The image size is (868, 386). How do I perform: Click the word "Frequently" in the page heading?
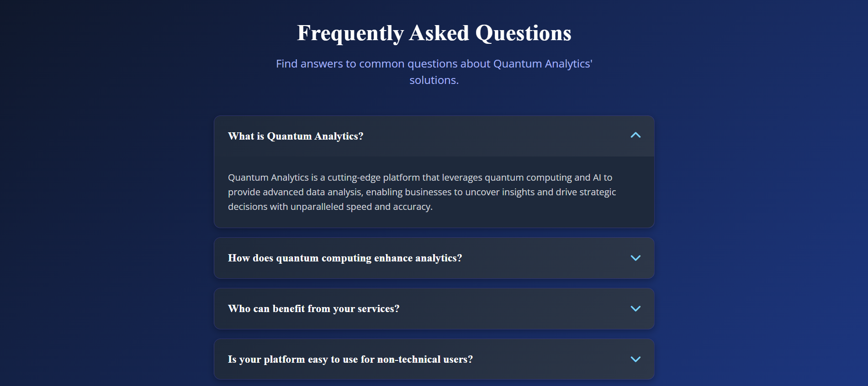(350, 33)
